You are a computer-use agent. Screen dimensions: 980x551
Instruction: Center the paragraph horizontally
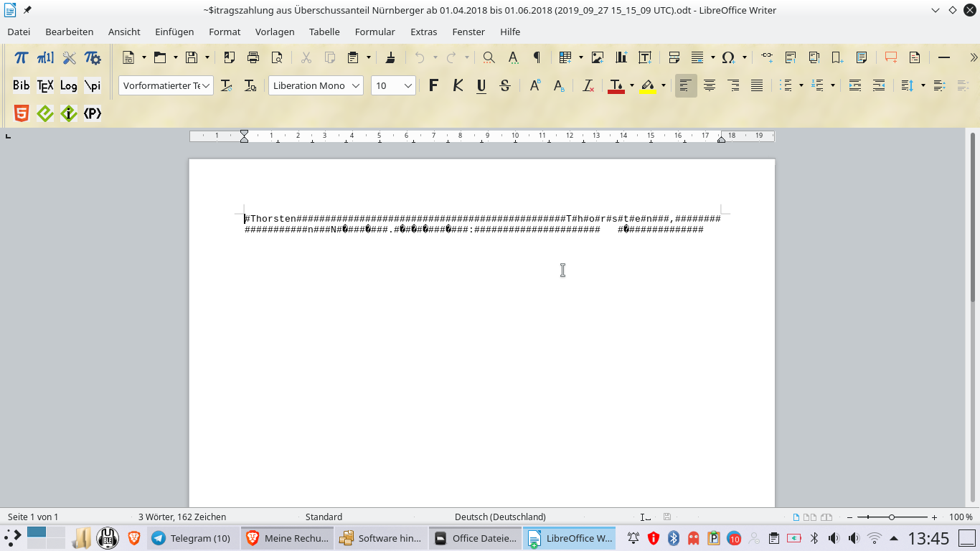pos(710,85)
